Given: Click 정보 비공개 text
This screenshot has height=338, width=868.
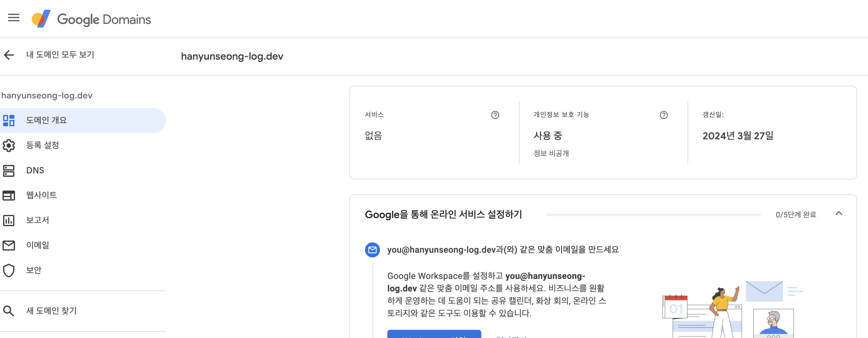Looking at the screenshot, I should (x=551, y=153).
